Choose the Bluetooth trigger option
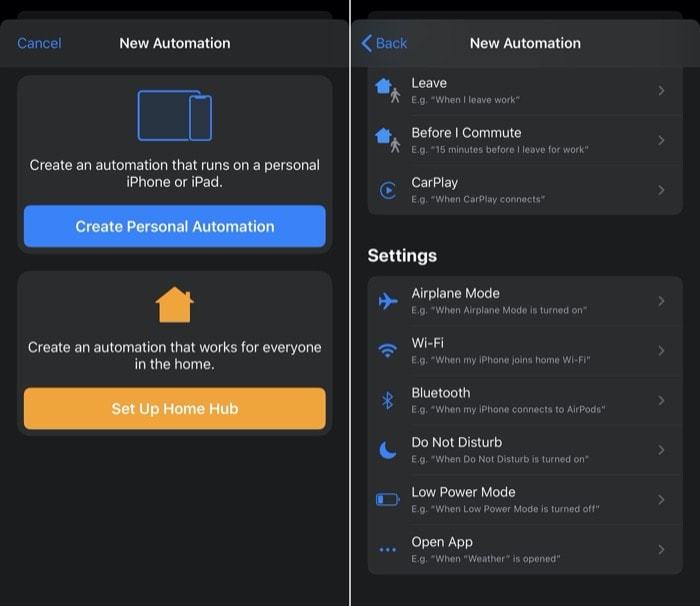The width and height of the screenshot is (700, 606). click(x=525, y=401)
